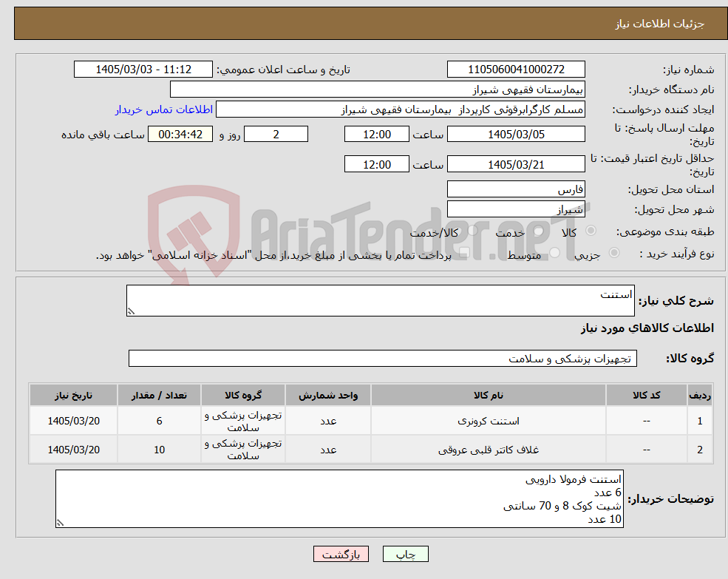This screenshot has height=579, width=728.
Task: Click the عدد unit cell in row 2
Action: [328, 450]
